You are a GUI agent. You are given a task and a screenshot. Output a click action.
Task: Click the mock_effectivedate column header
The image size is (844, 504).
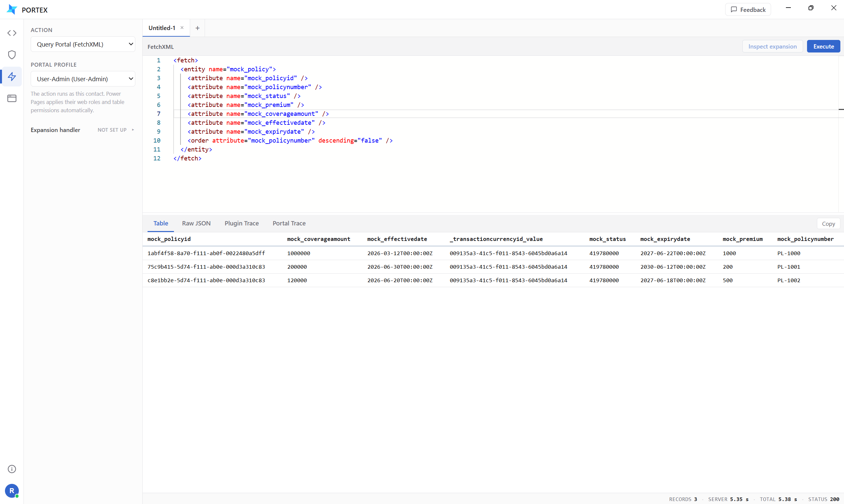tap(397, 239)
